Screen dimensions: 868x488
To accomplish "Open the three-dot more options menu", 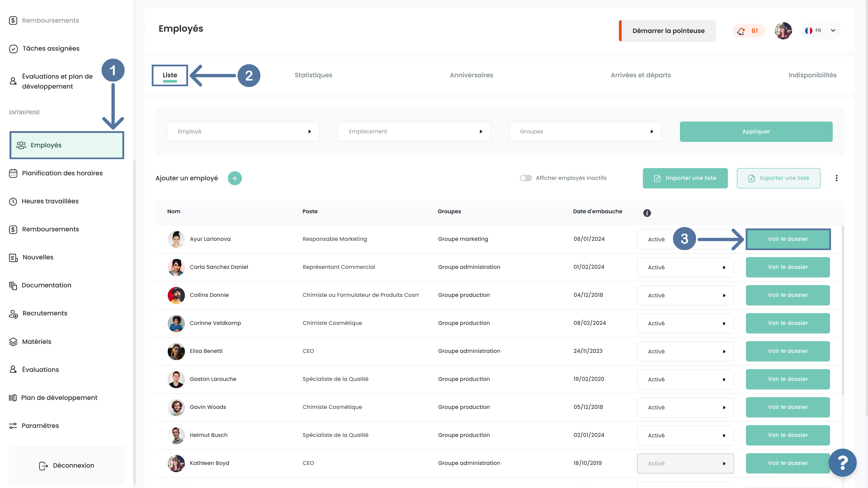I will (x=836, y=178).
